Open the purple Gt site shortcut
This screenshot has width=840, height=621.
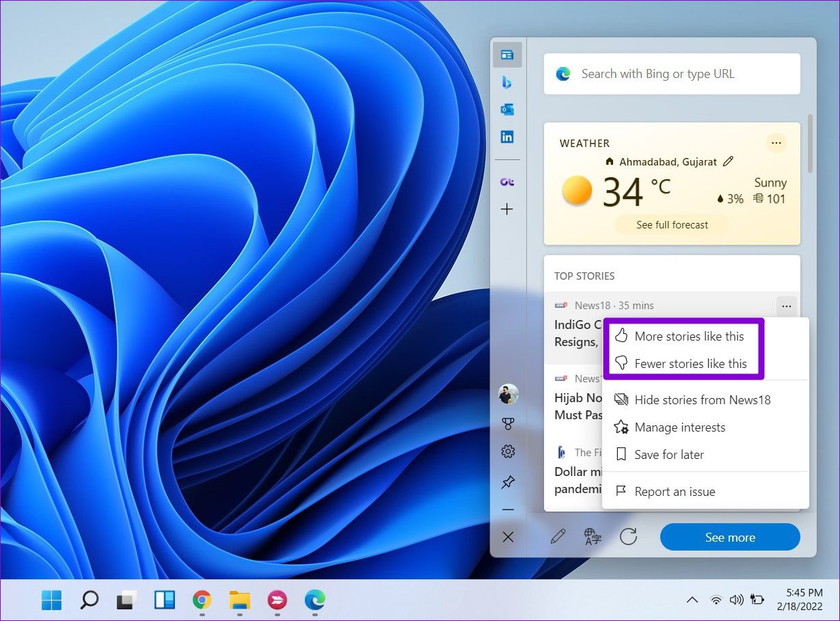pyautogui.click(x=507, y=181)
